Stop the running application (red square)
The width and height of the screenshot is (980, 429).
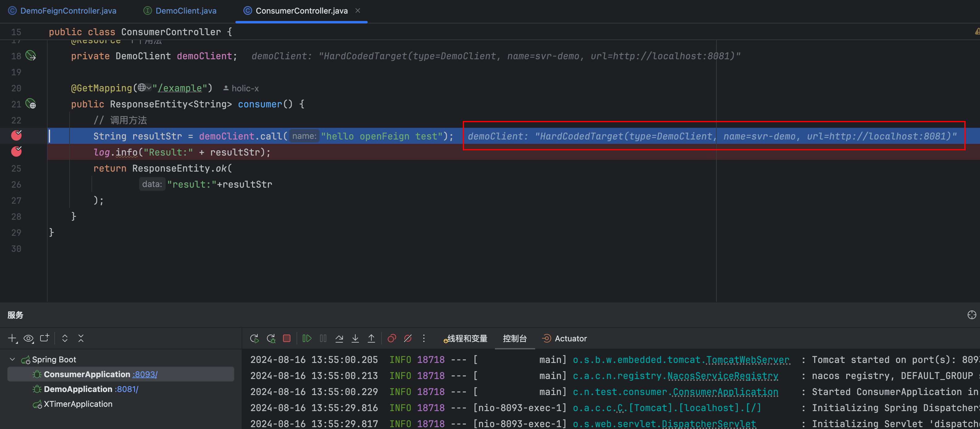point(287,338)
